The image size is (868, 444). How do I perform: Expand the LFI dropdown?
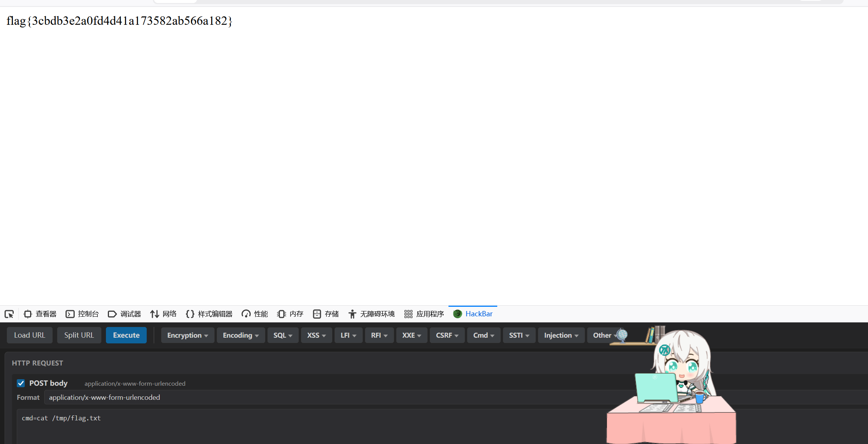pyautogui.click(x=348, y=335)
